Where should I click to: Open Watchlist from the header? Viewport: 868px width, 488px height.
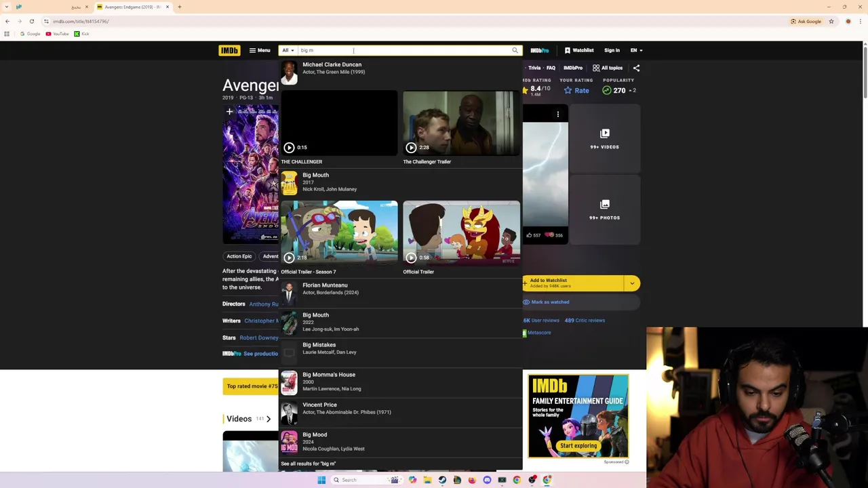pos(579,50)
